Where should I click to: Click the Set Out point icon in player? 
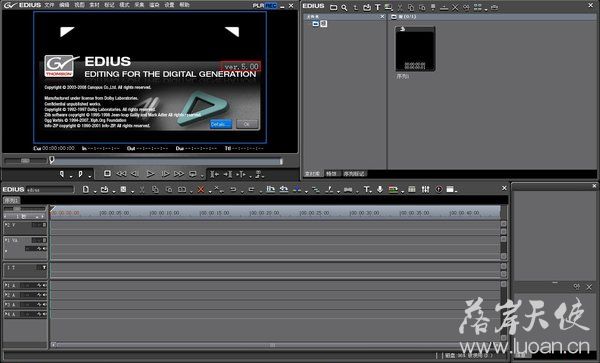(80, 174)
